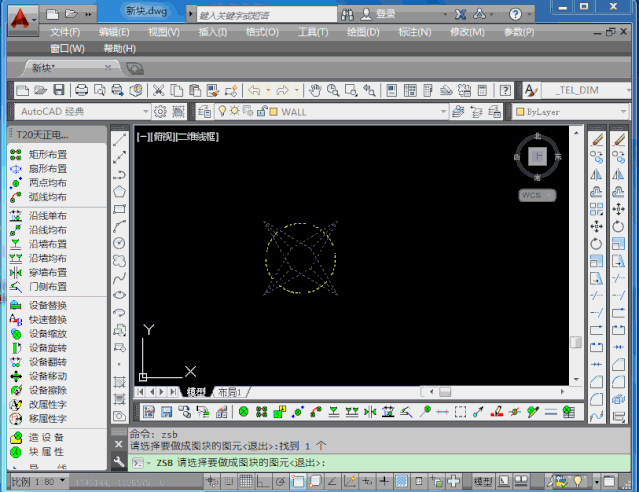Open the 比例 1:80 scale dropdown

(x=62, y=481)
